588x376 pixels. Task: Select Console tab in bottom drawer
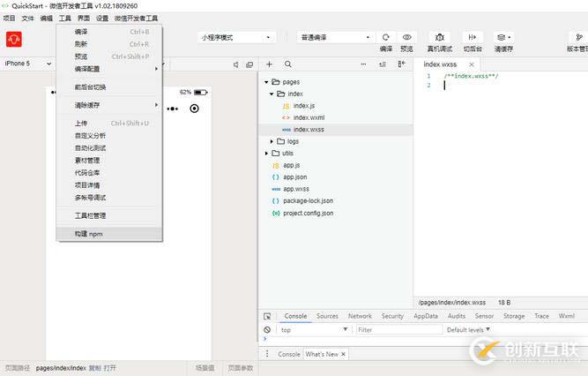(289, 354)
